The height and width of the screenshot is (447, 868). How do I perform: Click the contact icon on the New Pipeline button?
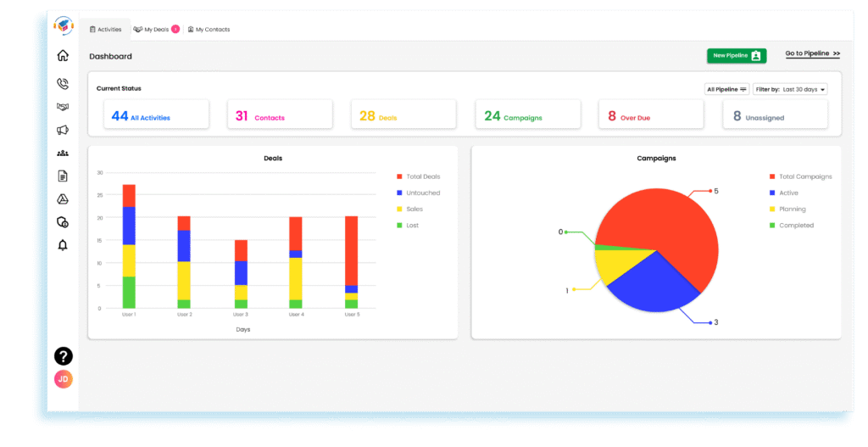pos(756,55)
